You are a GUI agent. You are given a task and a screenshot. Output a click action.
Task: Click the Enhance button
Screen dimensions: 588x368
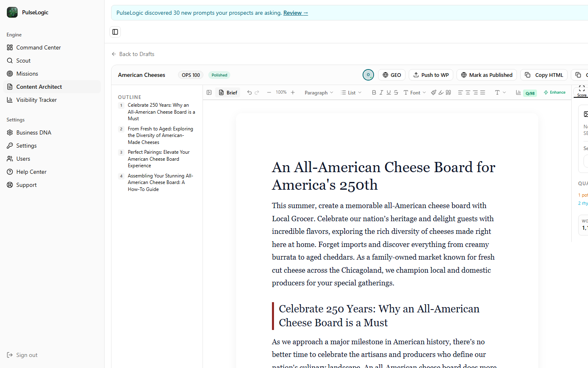[555, 92]
